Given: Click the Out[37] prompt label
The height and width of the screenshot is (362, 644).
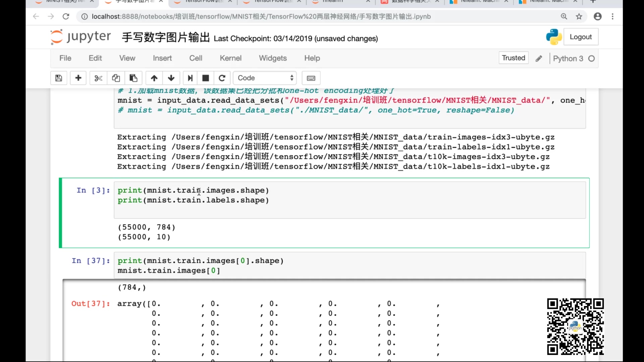Looking at the screenshot, I should tap(91, 304).
